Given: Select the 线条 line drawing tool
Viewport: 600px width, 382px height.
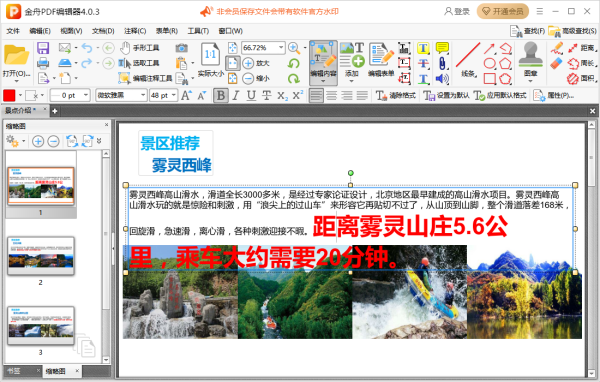Looking at the screenshot, I should (x=468, y=60).
